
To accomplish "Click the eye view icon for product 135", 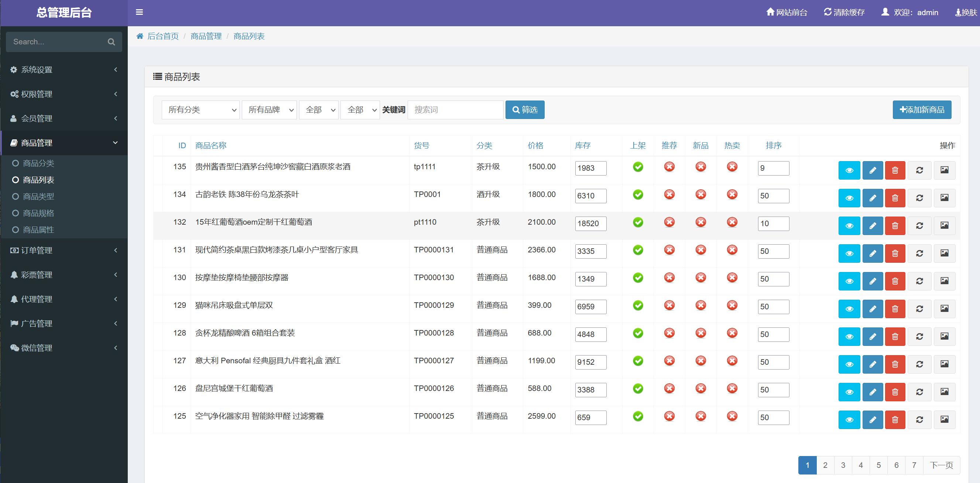I will pos(849,170).
